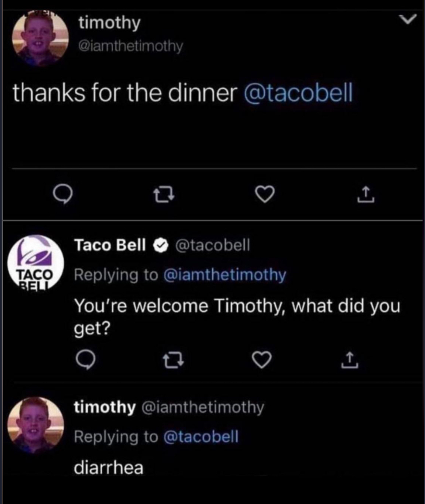
Task: Open the Taco Bell account name
Action: 110,245
